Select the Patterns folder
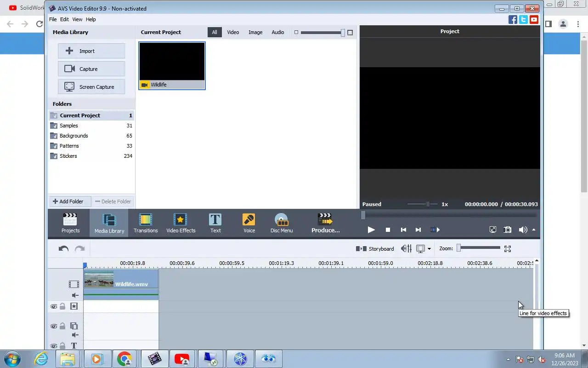The height and width of the screenshot is (368, 588). point(91,146)
